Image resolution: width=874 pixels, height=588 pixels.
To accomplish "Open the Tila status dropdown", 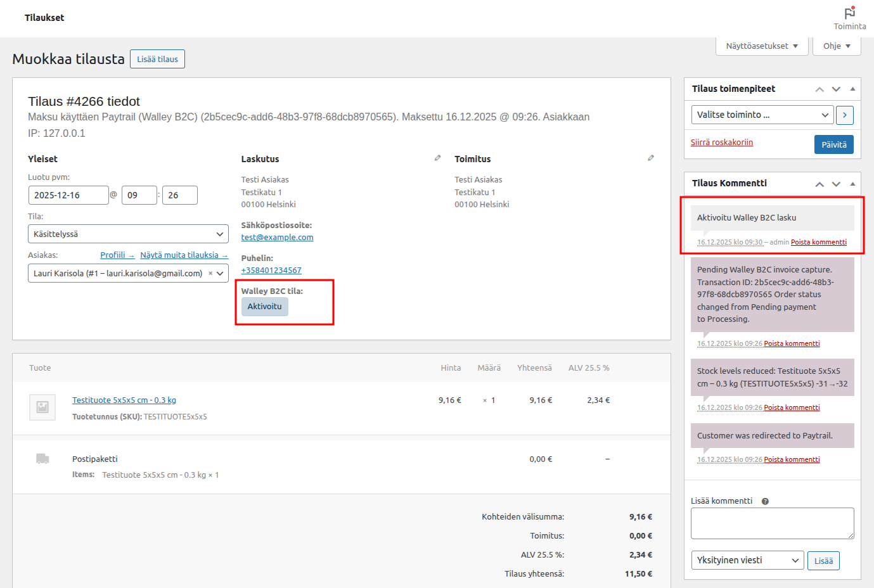I will coord(128,234).
